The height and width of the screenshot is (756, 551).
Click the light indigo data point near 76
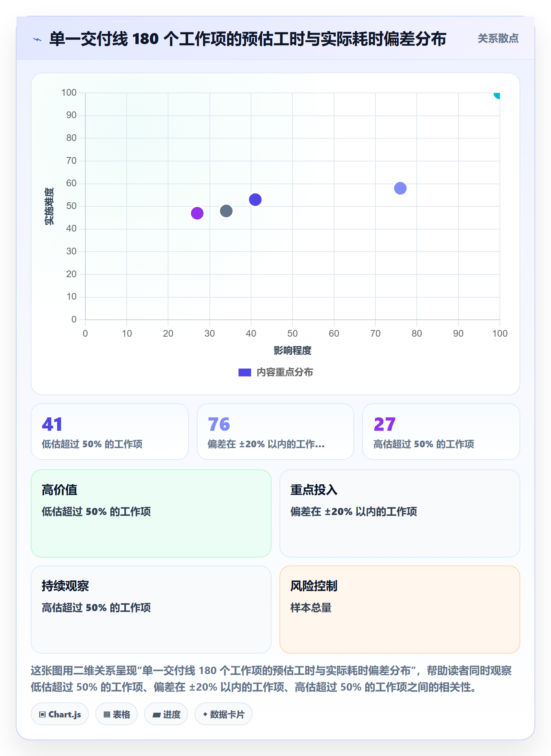pyautogui.click(x=400, y=188)
